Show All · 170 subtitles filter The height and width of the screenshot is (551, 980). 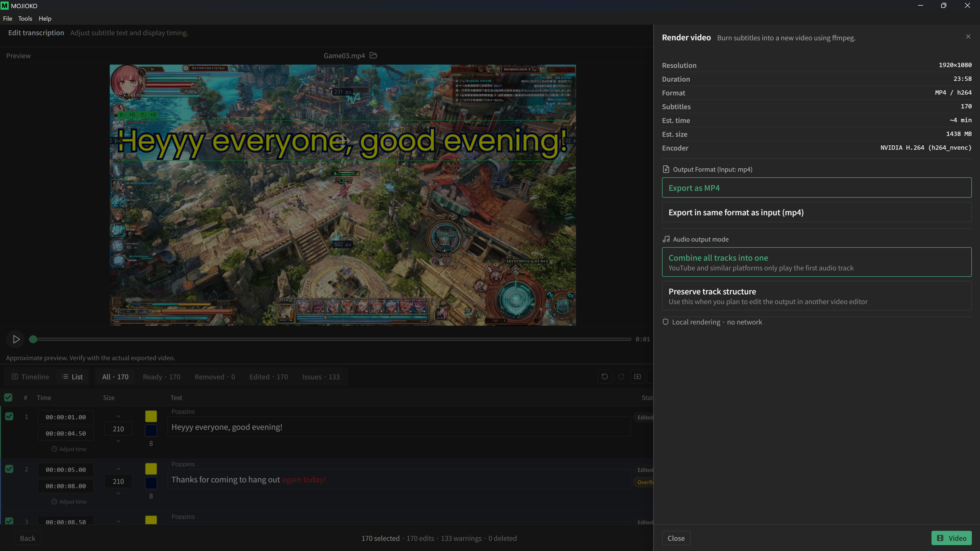(115, 377)
